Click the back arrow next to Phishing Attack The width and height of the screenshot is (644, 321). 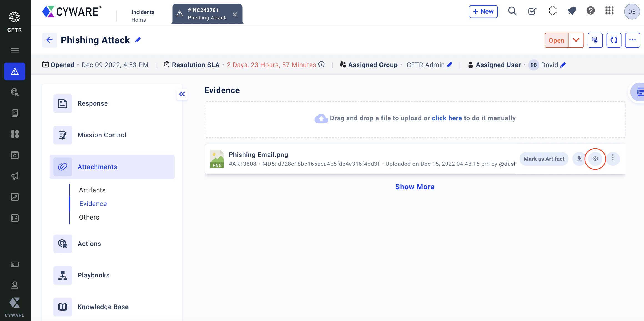50,40
